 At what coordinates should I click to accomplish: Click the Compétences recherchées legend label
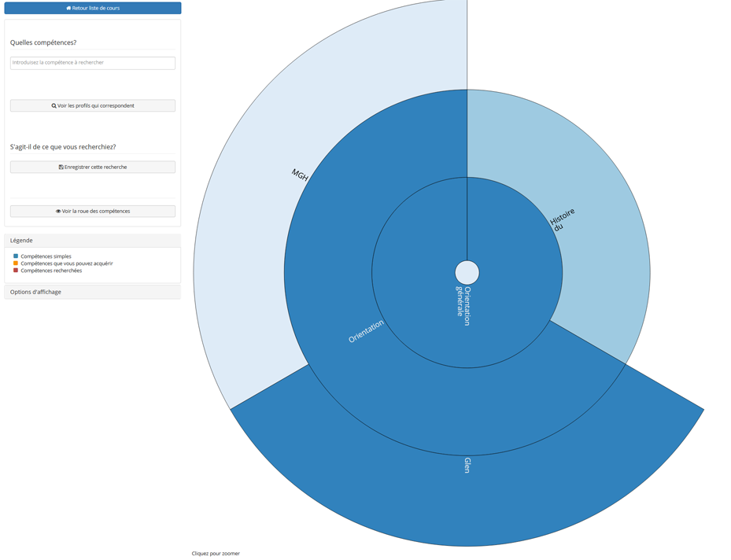point(51,271)
